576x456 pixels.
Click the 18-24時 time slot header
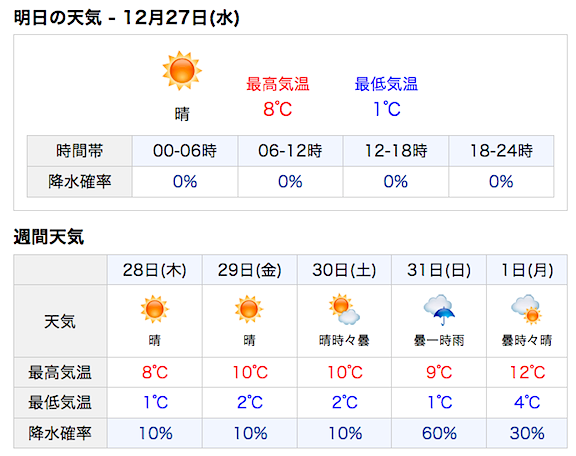coord(501,151)
